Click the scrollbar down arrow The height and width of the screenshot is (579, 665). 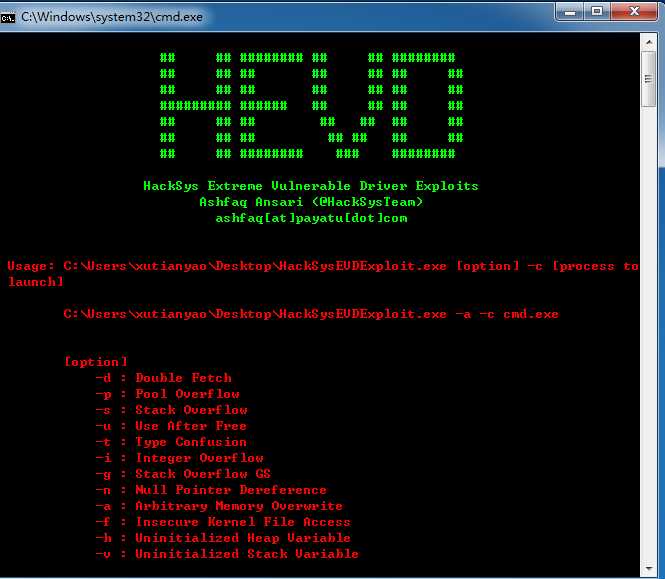tap(649, 568)
